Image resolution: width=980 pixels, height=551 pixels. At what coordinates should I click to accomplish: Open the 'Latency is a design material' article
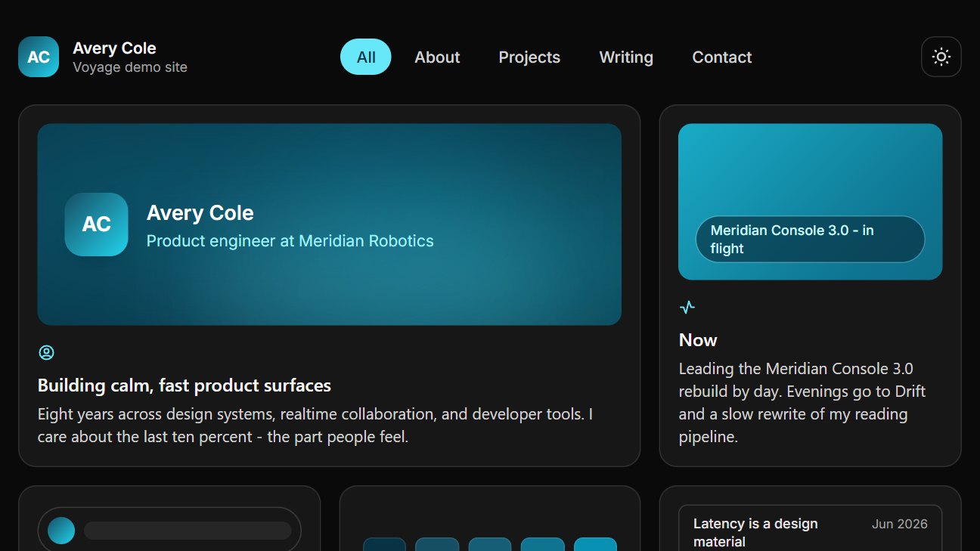pyautogui.click(x=811, y=532)
